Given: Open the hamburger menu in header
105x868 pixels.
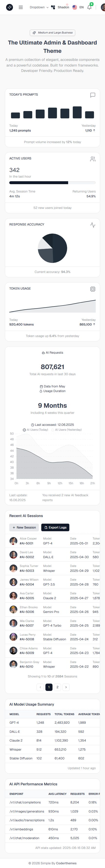Looking at the screenshot, I should pyautogui.click(x=21, y=7).
